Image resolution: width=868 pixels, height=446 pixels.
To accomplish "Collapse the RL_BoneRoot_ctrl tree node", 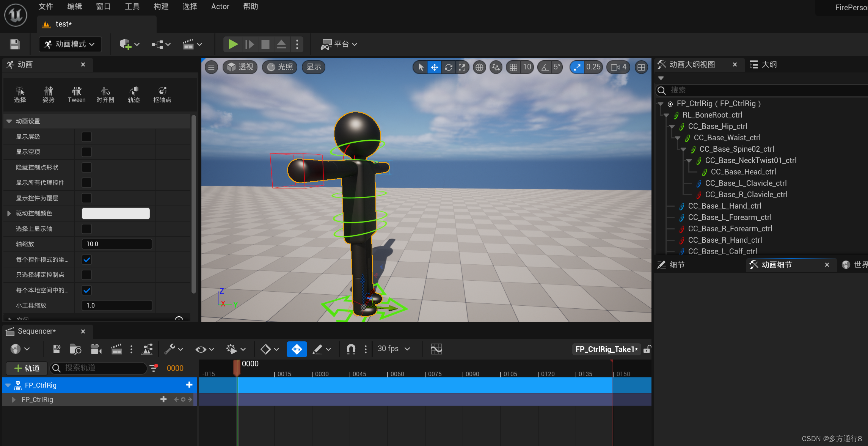I will point(666,115).
